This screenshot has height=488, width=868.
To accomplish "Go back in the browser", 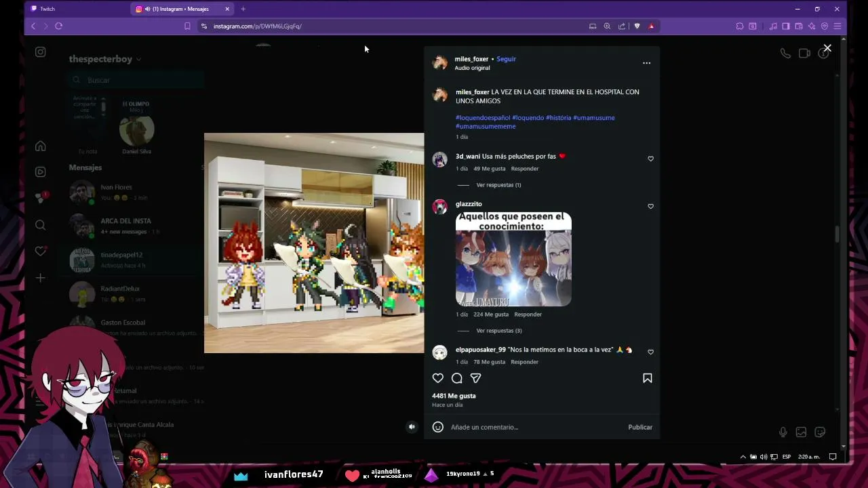I will click(33, 26).
